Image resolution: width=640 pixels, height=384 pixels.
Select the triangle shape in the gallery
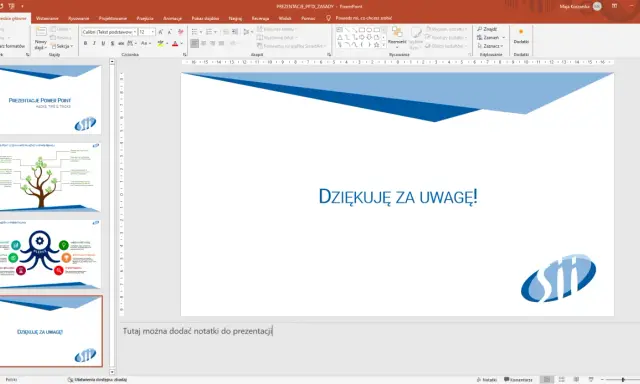point(340,37)
